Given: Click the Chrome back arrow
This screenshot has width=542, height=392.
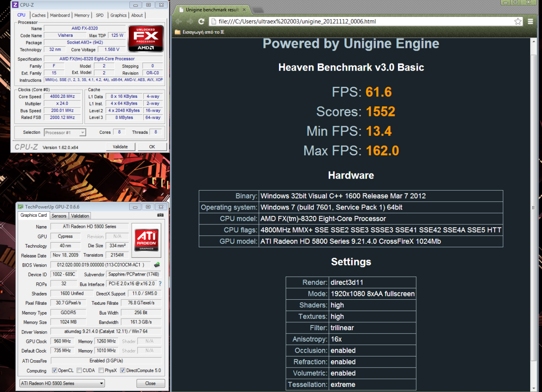Looking at the screenshot, I should coord(179,21).
